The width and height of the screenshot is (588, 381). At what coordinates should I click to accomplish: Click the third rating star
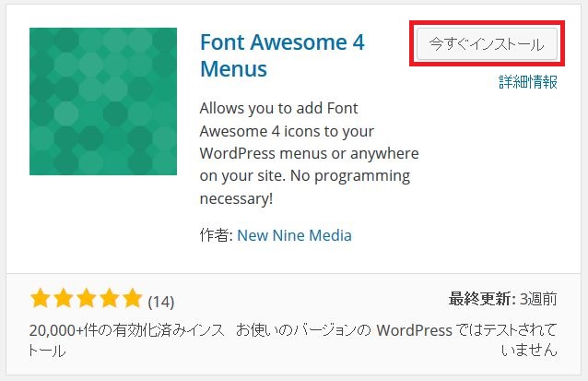tap(87, 298)
